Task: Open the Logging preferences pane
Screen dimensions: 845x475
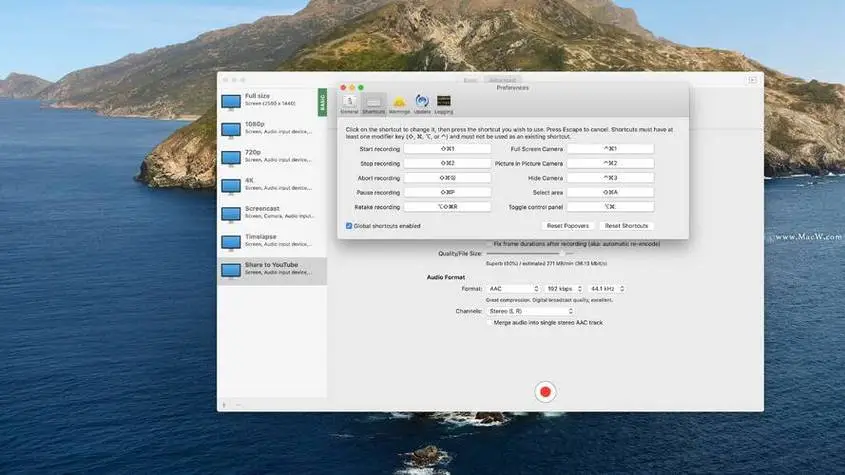Action: 444,103
